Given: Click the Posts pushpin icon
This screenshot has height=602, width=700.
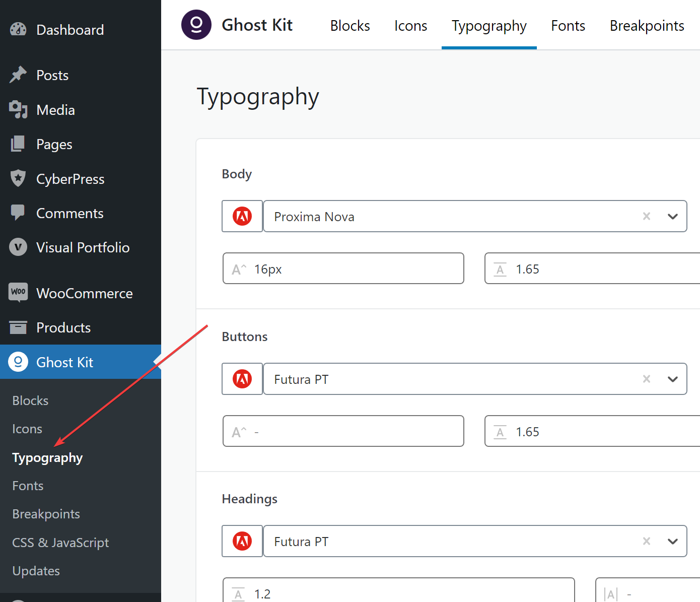Looking at the screenshot, I should [18, 75].
